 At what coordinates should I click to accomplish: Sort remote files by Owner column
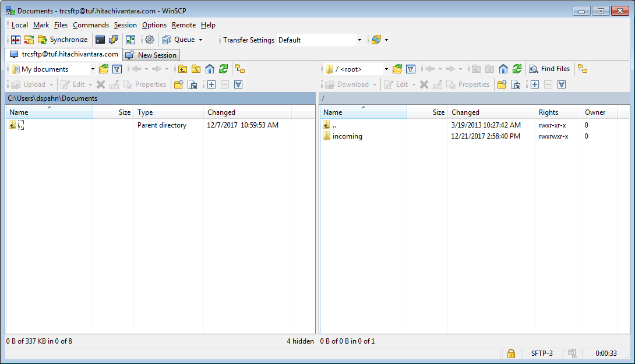599,112
